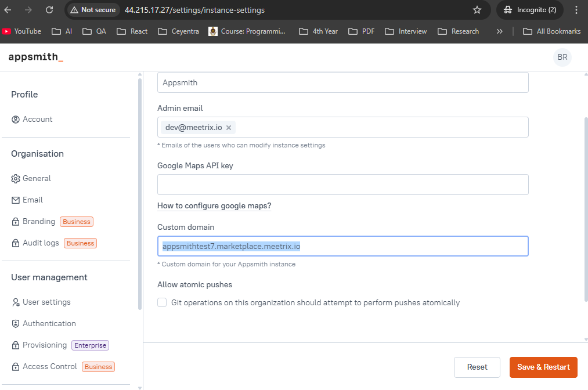This screenshot has height=390, width=588.
Task: Click the Custom domain input field
Action: point(342,246)
